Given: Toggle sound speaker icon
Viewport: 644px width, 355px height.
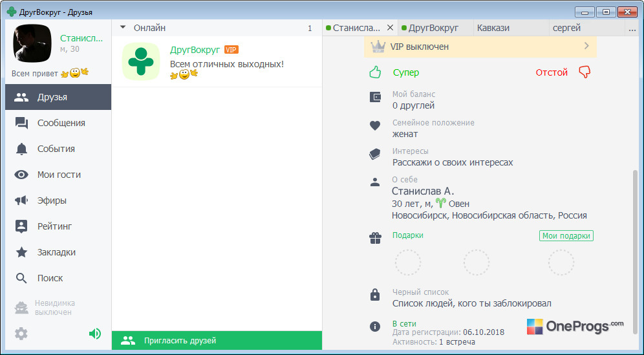Looking at the screenshot, I should pyautogui.click(x=95, y=333).
